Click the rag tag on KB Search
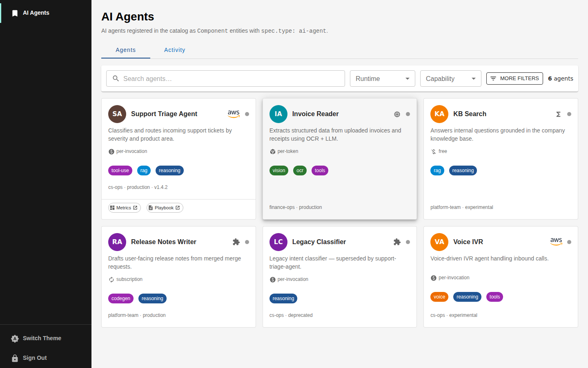The image size is (588, 368). click(437, 171)
